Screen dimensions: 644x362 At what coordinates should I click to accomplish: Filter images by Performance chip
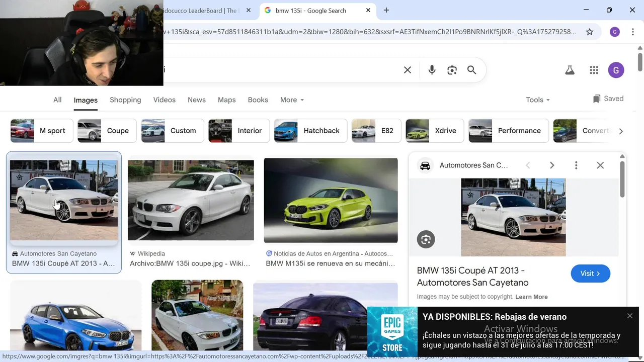[x=509, y=131]
